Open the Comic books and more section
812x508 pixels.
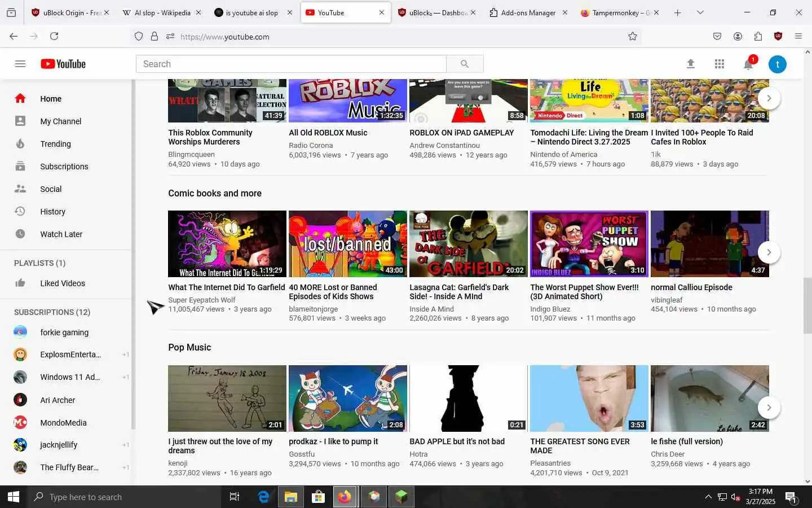click(x=215, y=193)
